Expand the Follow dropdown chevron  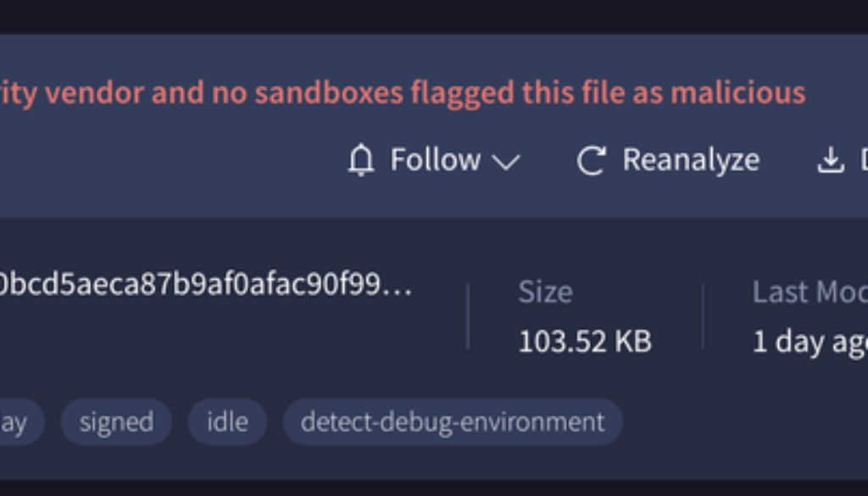505,161
